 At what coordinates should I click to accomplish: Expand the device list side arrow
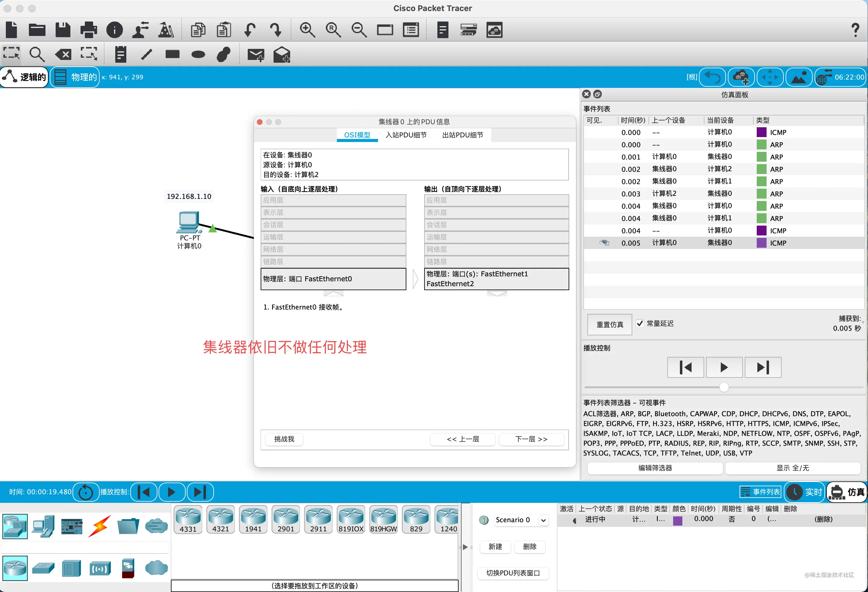465,547
